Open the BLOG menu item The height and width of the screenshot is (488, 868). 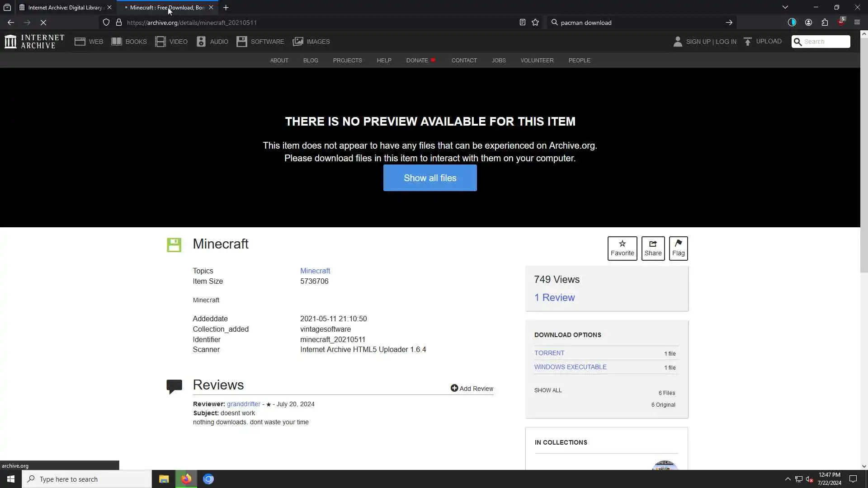(311, 61)
